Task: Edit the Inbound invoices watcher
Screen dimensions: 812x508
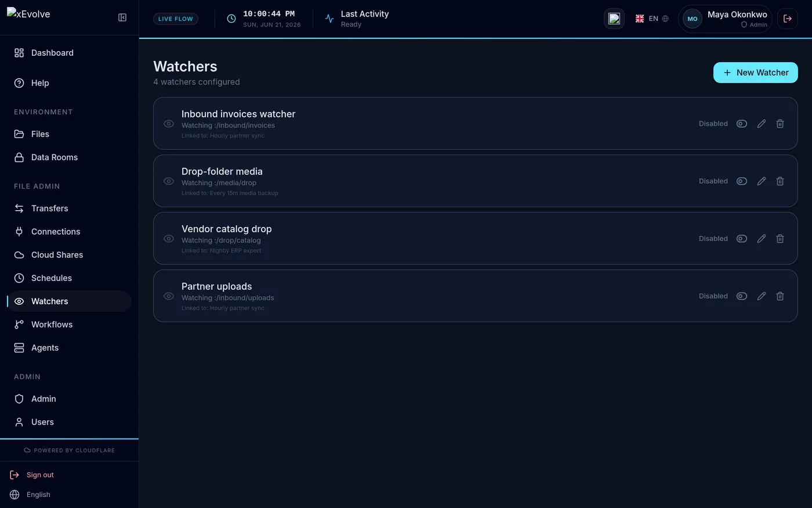Action: [x=762, y=124]
